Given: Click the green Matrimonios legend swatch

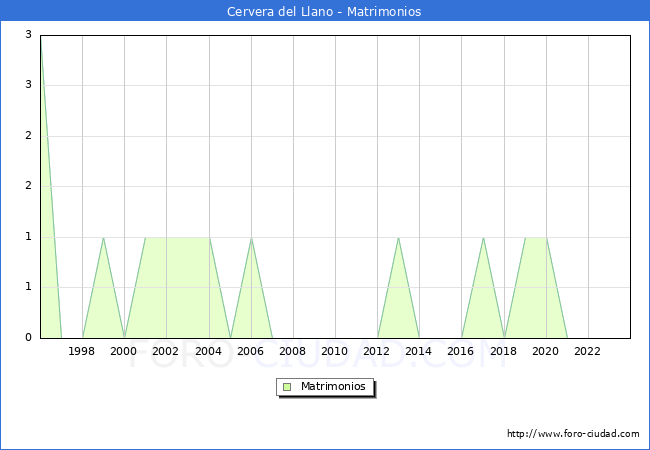Looking at the screenshot, I should point(287,387).
